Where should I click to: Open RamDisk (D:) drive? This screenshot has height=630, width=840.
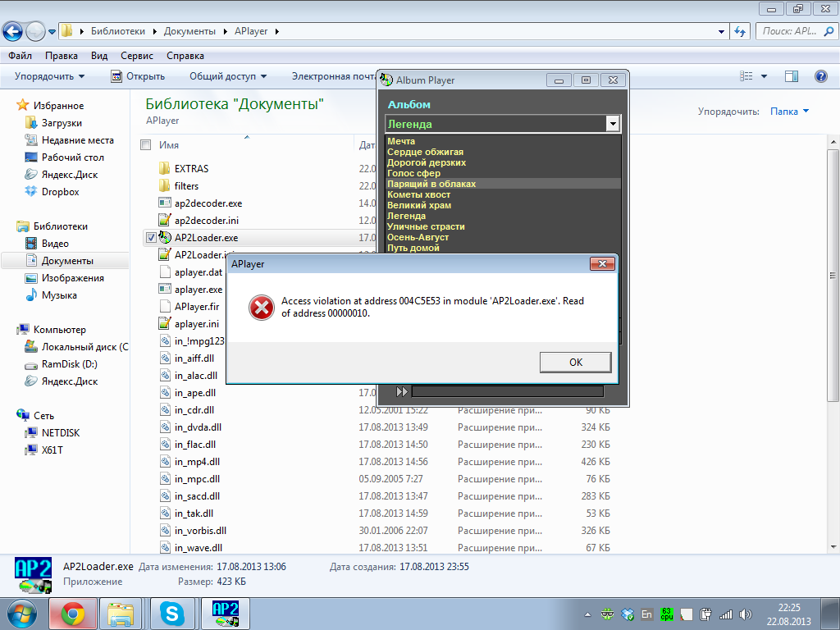click(x=69, y=363)
